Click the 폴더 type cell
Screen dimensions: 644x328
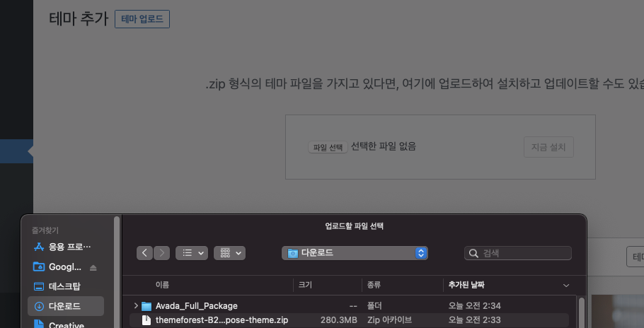coord(374,306)
